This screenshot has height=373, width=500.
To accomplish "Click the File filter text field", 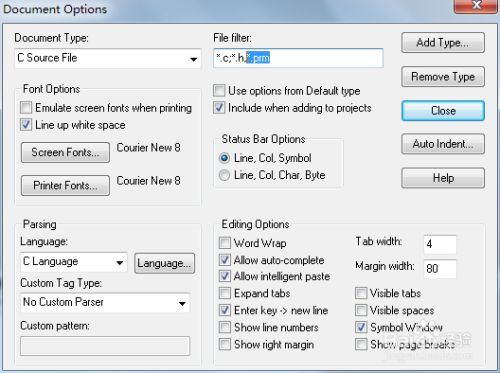I will click(298, 58).
